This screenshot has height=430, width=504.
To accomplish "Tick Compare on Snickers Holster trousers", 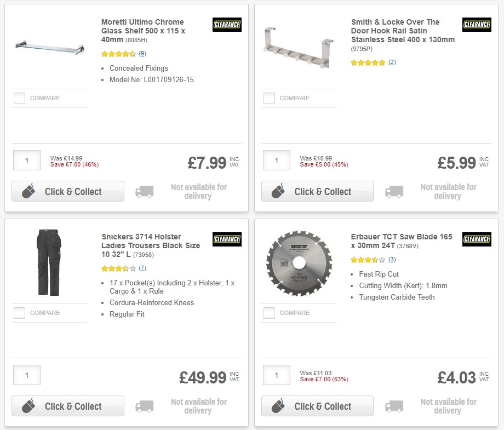I will click(x=19, y=313).
